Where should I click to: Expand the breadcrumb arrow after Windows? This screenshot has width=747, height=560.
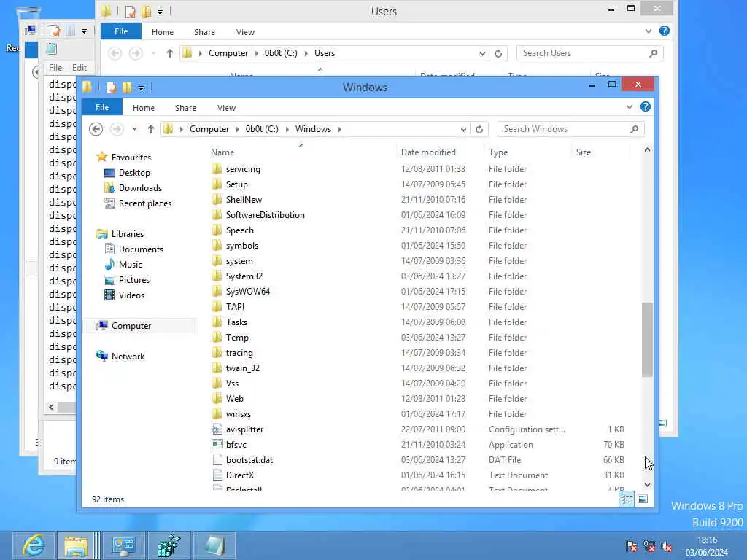[339, 129]
